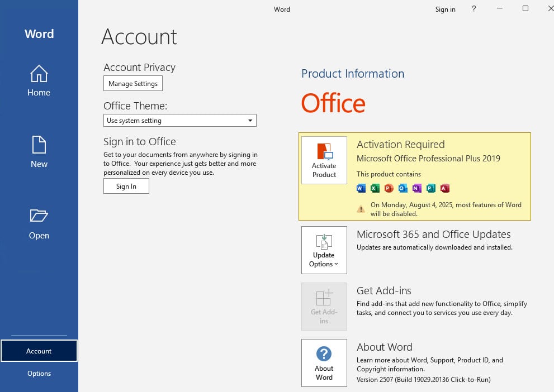Click the Outlook app icon under product contains
This screenshot has height=392, width=554.
point(403,188)
